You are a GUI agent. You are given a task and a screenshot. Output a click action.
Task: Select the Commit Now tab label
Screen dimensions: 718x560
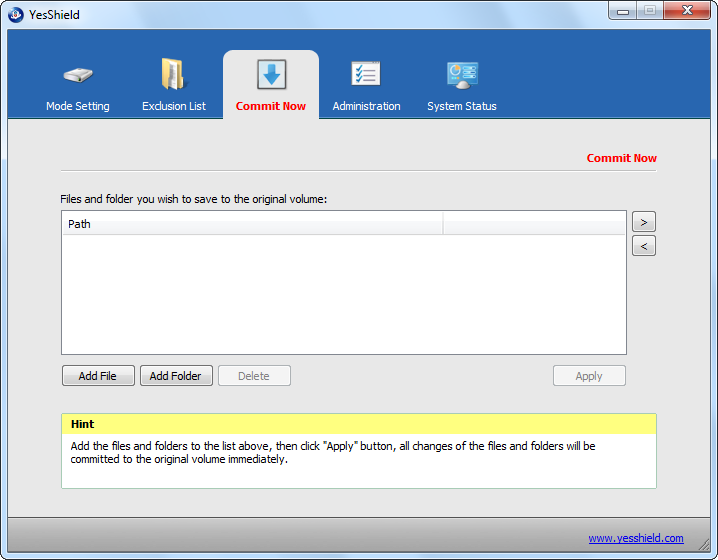pos(271,106)
